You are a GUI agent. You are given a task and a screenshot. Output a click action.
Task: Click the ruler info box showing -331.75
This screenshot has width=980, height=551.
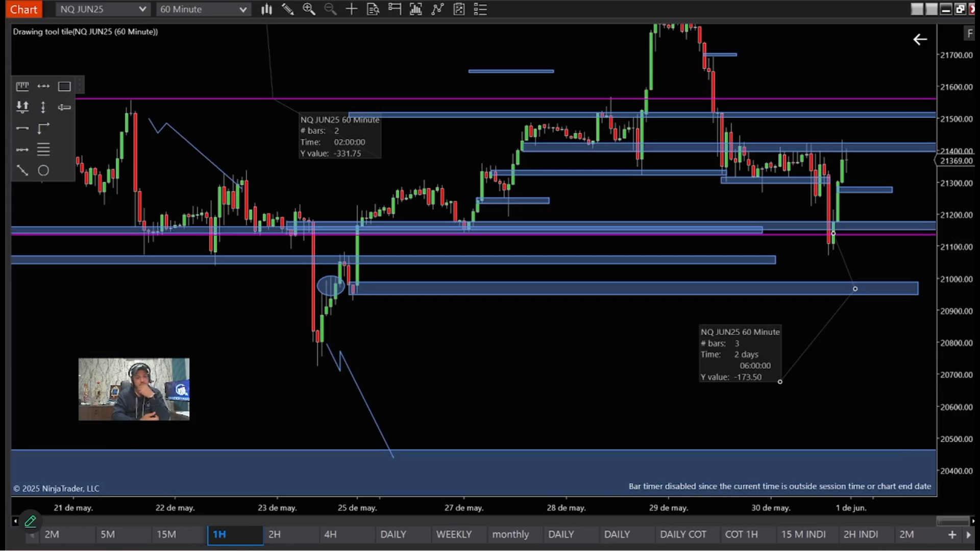(339, 136)
